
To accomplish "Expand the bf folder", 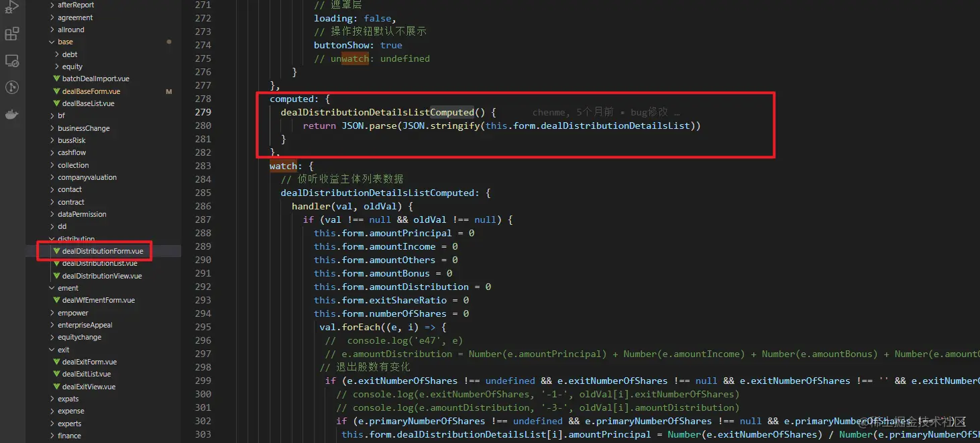I will pos(61,115).
